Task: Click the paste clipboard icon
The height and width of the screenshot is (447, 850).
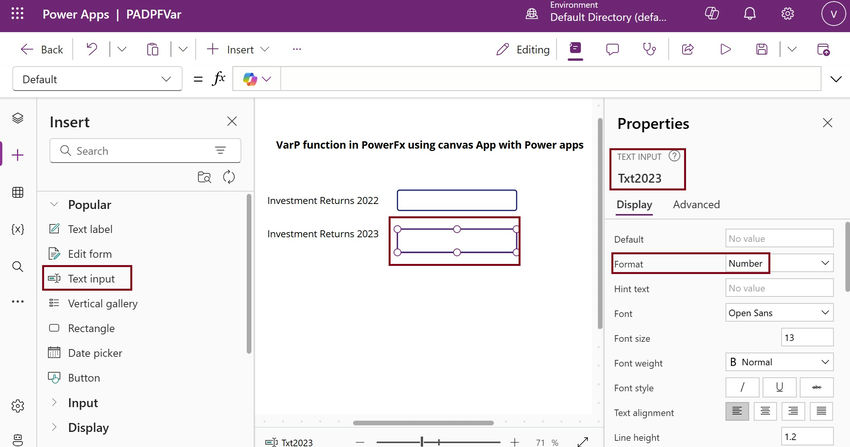Action: 153,49
